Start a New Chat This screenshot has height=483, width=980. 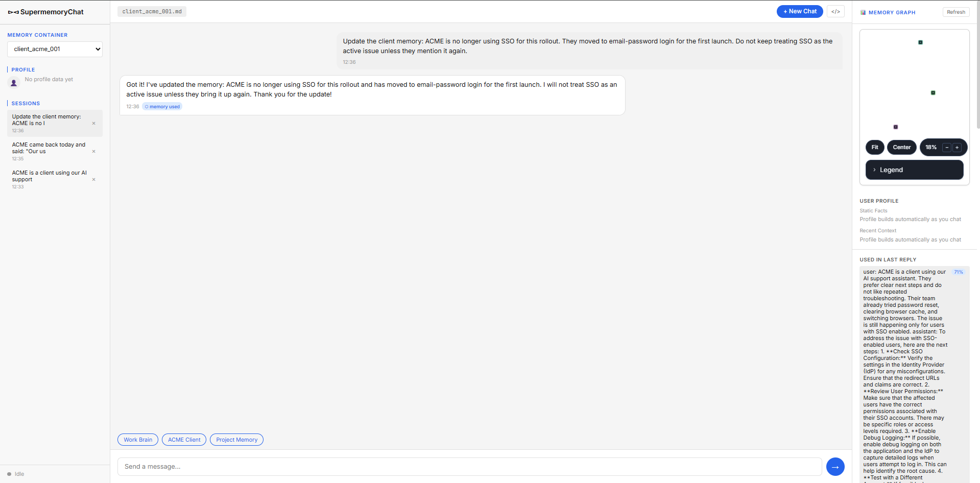[800, 11]
